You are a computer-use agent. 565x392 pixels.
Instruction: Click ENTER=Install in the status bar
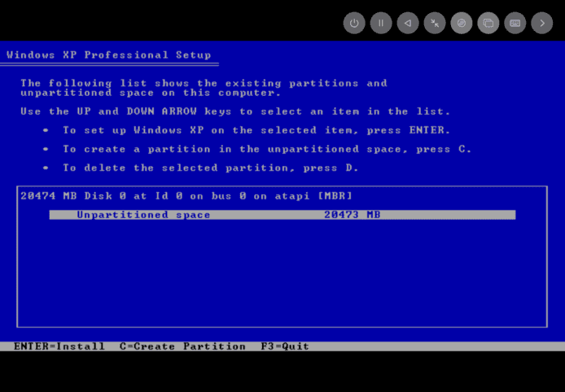(x=59, y=346)
